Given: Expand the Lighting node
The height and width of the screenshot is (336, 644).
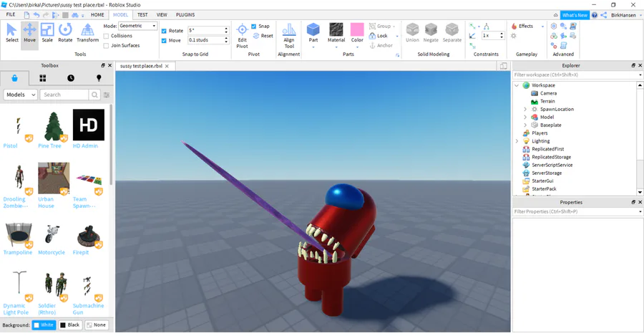Looking at the screenshot, I should pos(517,141).
